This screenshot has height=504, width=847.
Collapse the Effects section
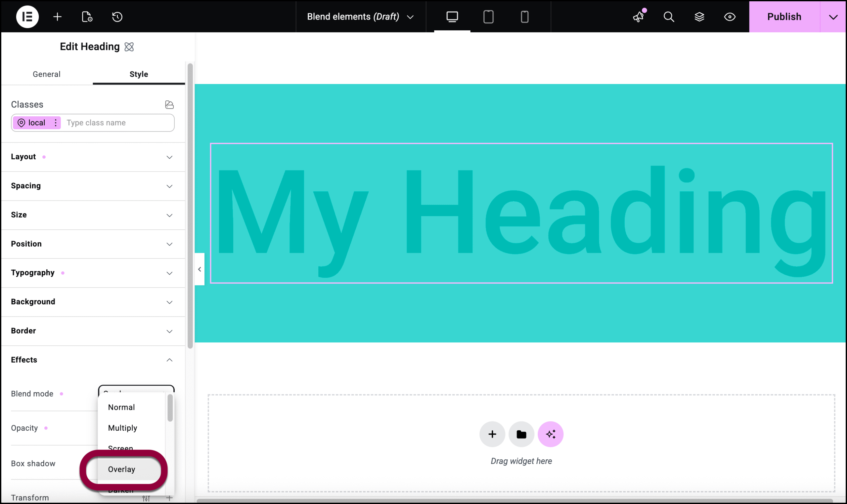(x=92, y=360)
